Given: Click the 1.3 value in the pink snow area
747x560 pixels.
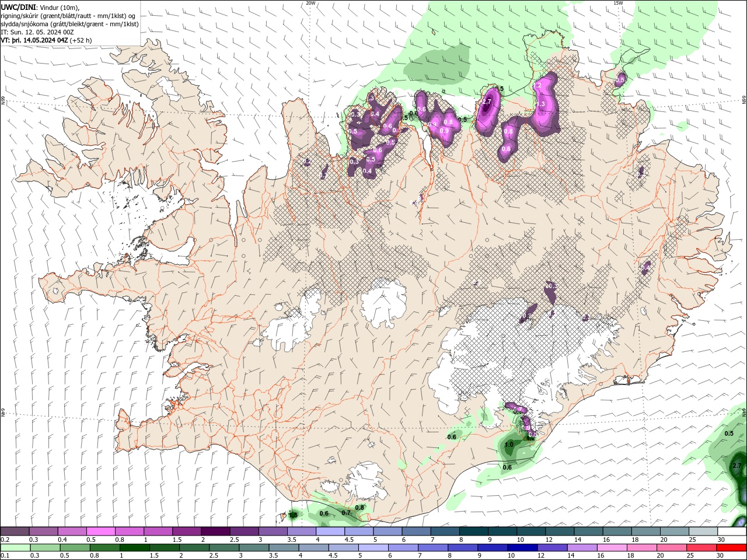Looking at the screenshot, I should [x=540, y=104].
